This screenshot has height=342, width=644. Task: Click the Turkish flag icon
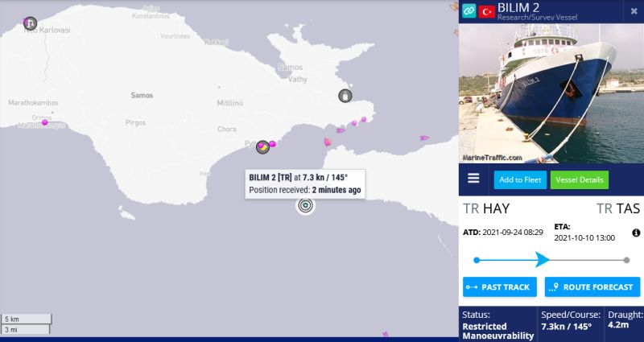coord(486,12)
